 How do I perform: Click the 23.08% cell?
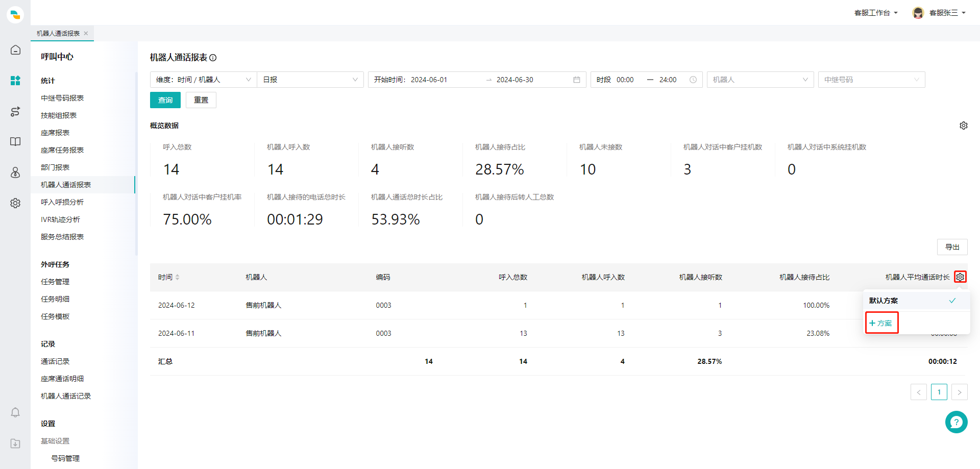818,333
